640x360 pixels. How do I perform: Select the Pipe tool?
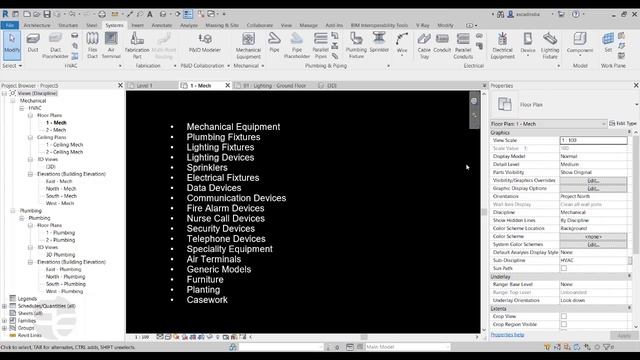click(274, 43)
